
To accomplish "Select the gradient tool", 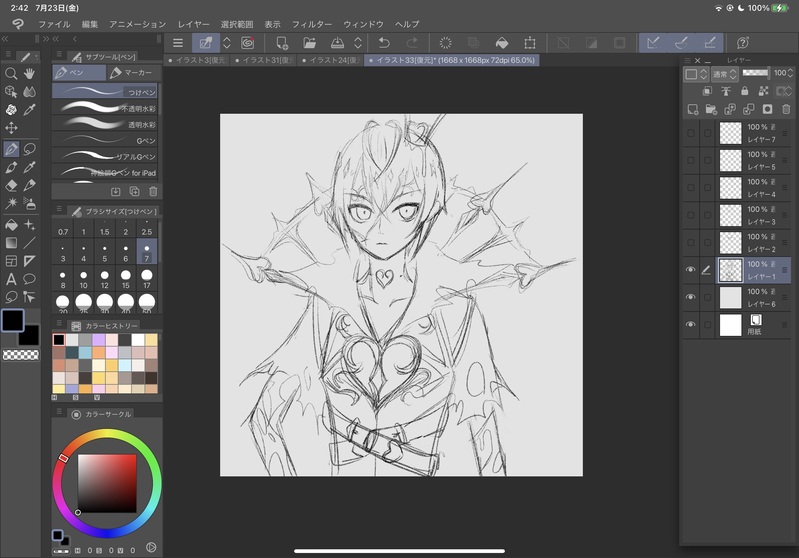I will (11, 243).
